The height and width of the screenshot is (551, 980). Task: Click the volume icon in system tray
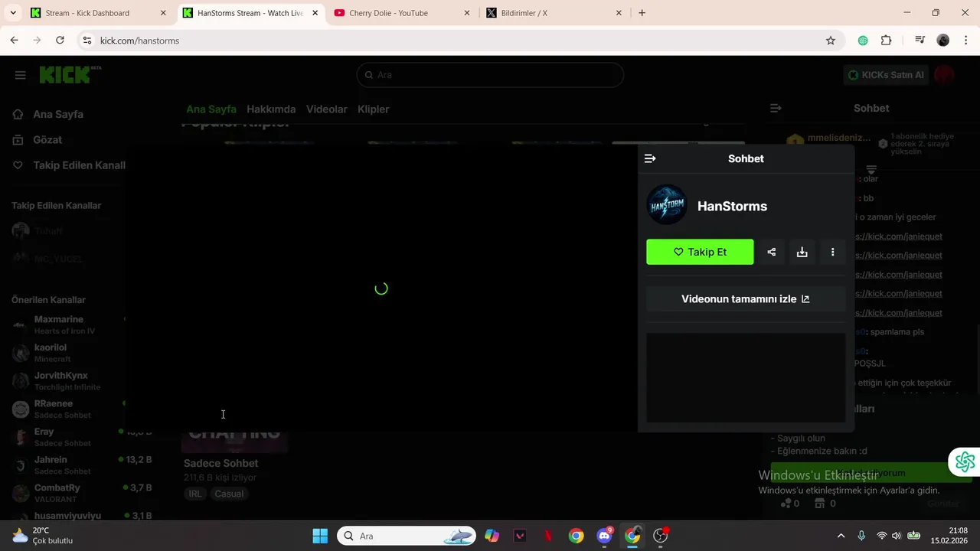(x=897, y=536)
